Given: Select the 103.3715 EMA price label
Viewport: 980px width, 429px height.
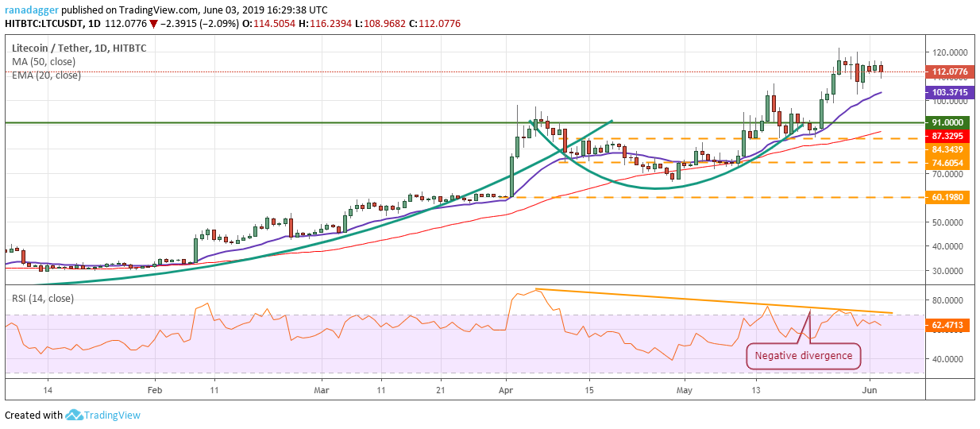Looking at the screenshot, I should click(948, 93).
